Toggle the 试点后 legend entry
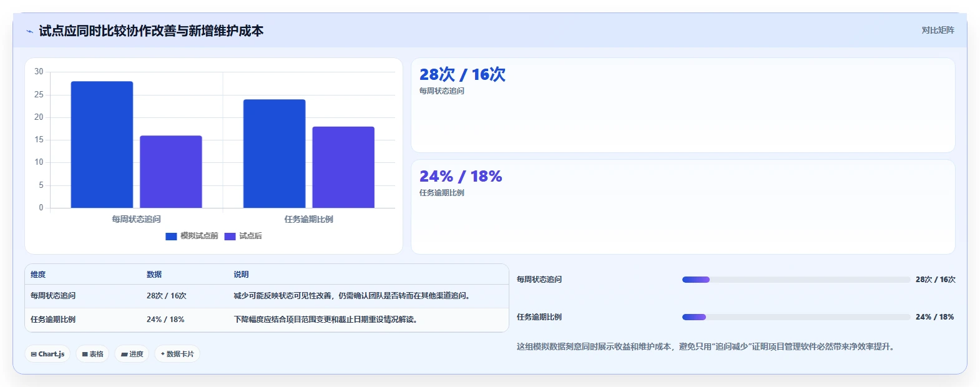The width and height of the screenshot is (980, 387). pos(243,236)
